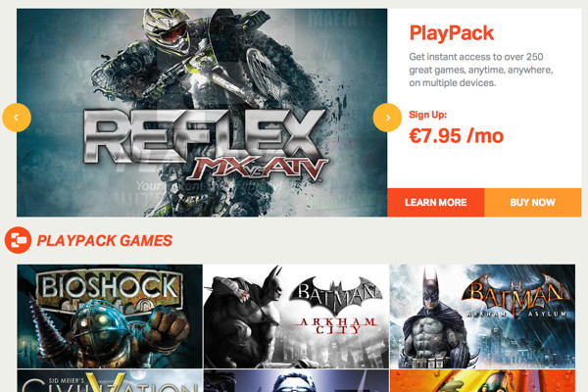Click the motocross rider helmet in banner
This screenshot has height=392, width=588.
tap(167, 30)
